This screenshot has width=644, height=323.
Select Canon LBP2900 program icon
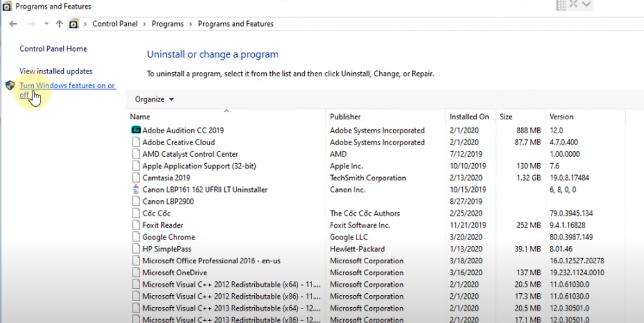[x=136, y=202]
